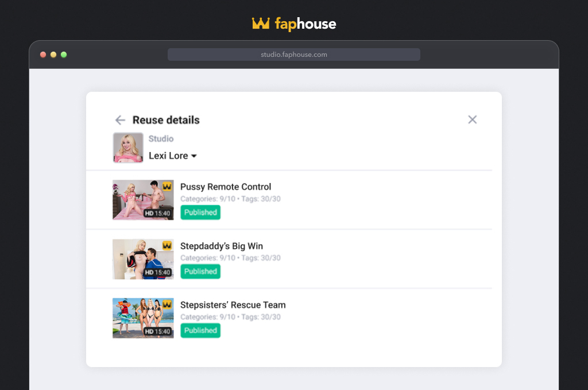Select the Stepsisters' Rescue Team title
Viewport: 588px width, 390px height.
point(233,305)
